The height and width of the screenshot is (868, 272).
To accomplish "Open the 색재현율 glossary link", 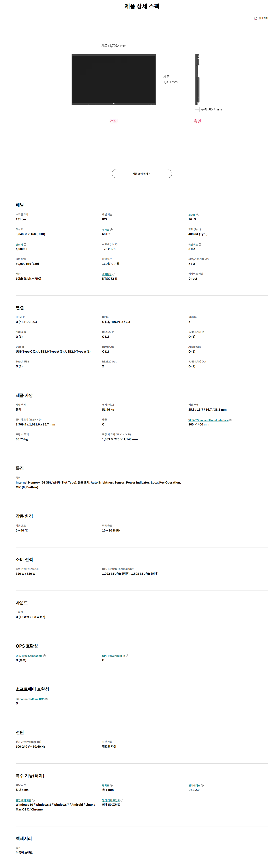I will [x=107, y=274].
